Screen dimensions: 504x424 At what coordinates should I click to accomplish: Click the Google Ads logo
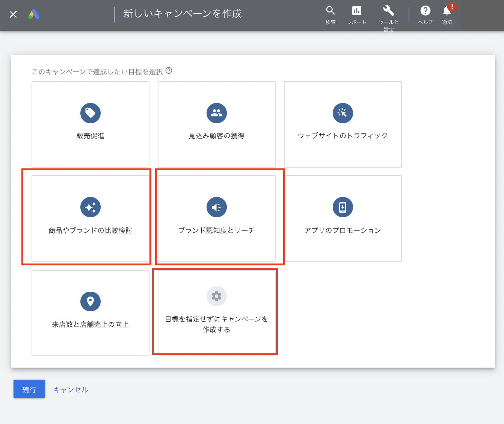(x=34, y=15)
